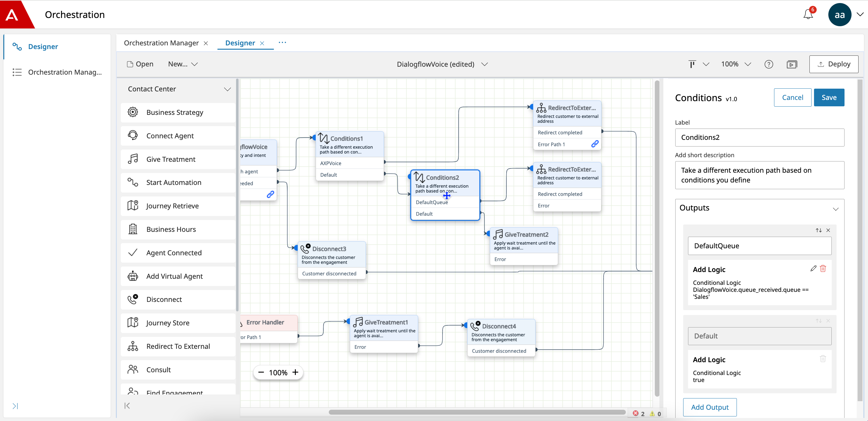868x421 pixels.
Task: Click the red error count indicator
Action: [639, 414]
